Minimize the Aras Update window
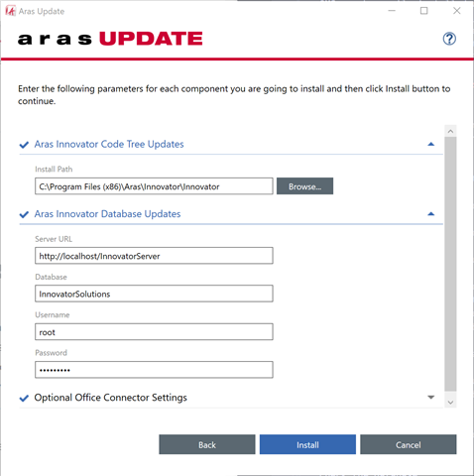 pyautogui.click(x=392, y=11)
